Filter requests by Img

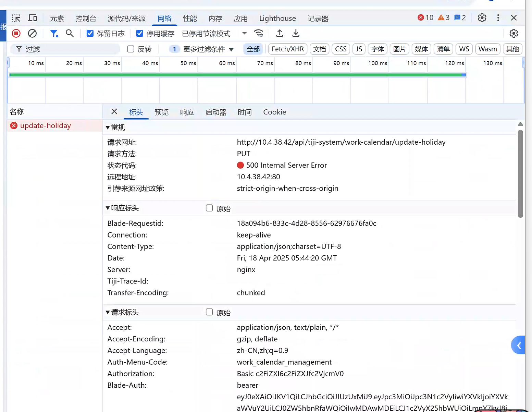pos(399,49)
